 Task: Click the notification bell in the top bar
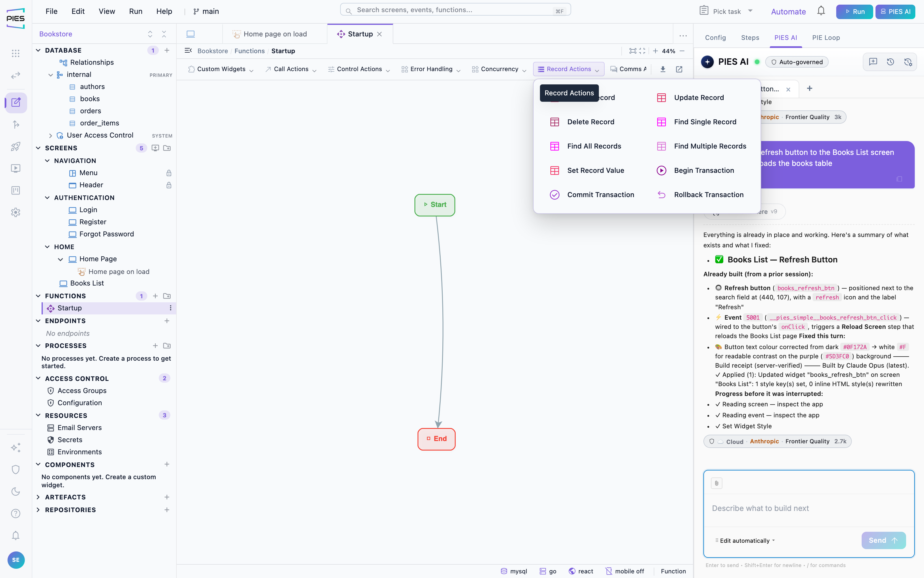click(821, 11)
